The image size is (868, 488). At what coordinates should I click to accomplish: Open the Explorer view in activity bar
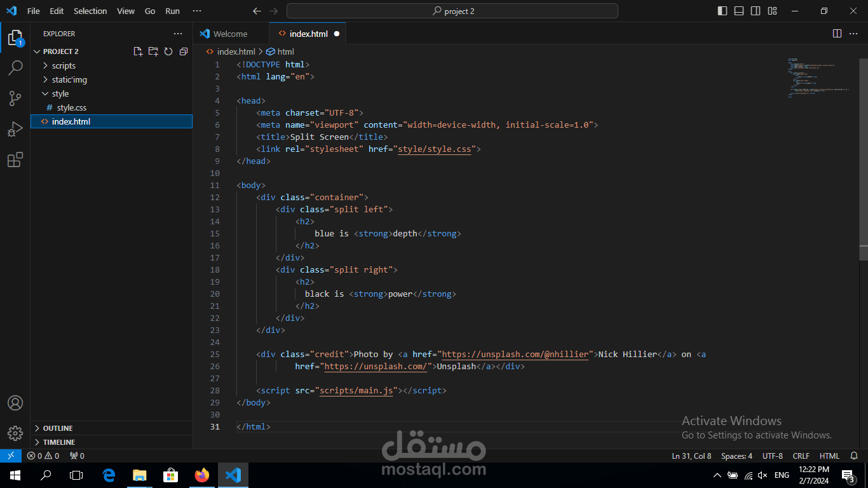coord(15,37)
